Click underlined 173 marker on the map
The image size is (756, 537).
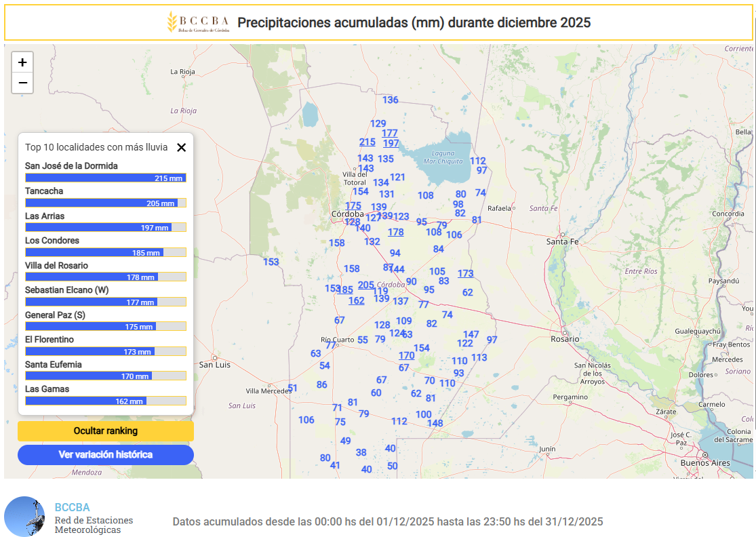tap(465, 274)
